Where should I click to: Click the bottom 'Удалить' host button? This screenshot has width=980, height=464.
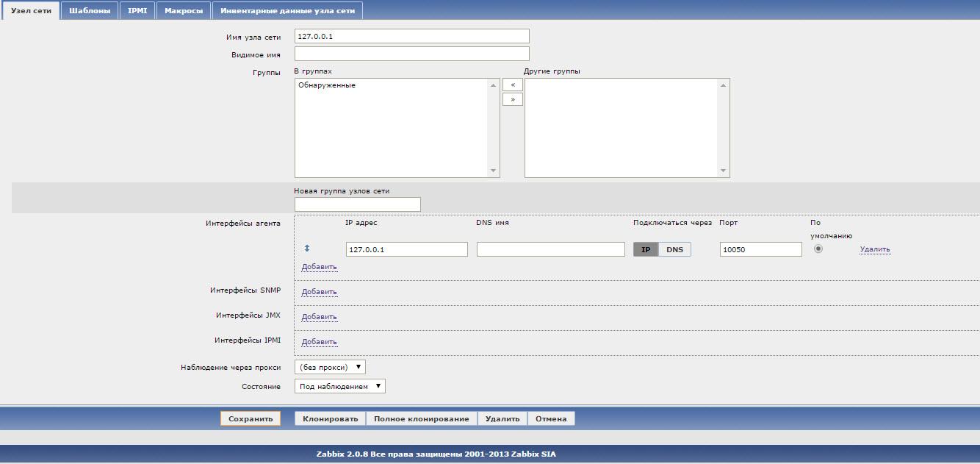(x=502, y=418)
